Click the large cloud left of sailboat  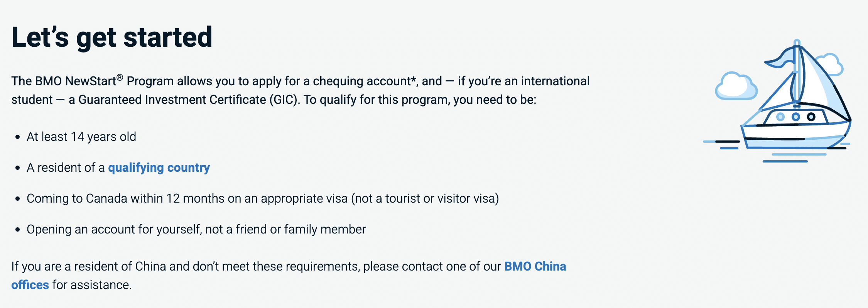735,87
